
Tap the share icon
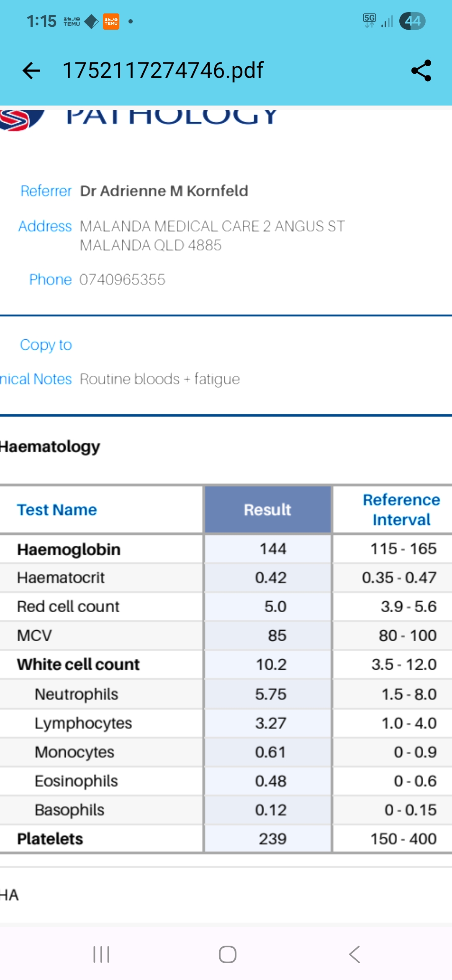click(x=421, y=70)
